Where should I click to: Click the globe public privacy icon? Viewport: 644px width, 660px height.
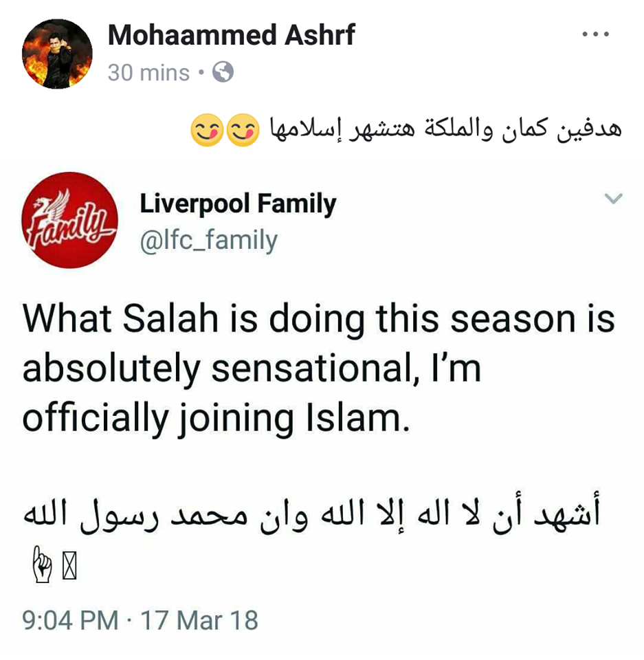pos(223,72)
